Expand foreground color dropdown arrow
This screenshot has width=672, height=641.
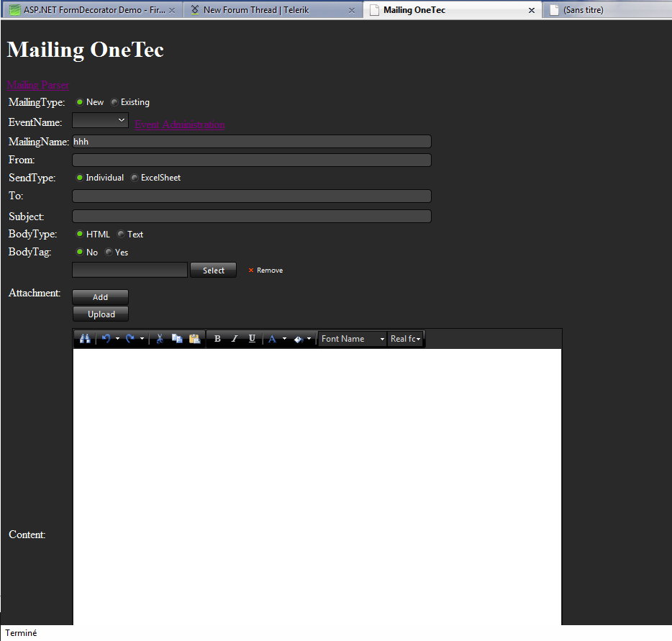284,339
